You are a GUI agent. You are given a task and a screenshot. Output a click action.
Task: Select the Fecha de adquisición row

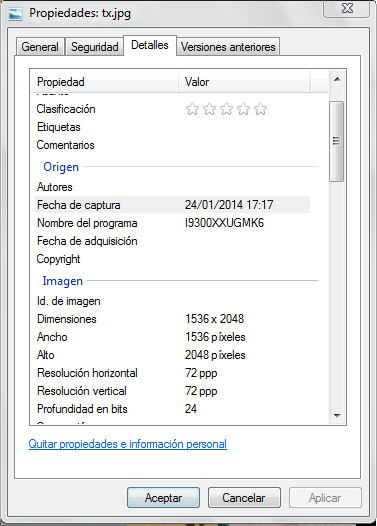(173, 241)
